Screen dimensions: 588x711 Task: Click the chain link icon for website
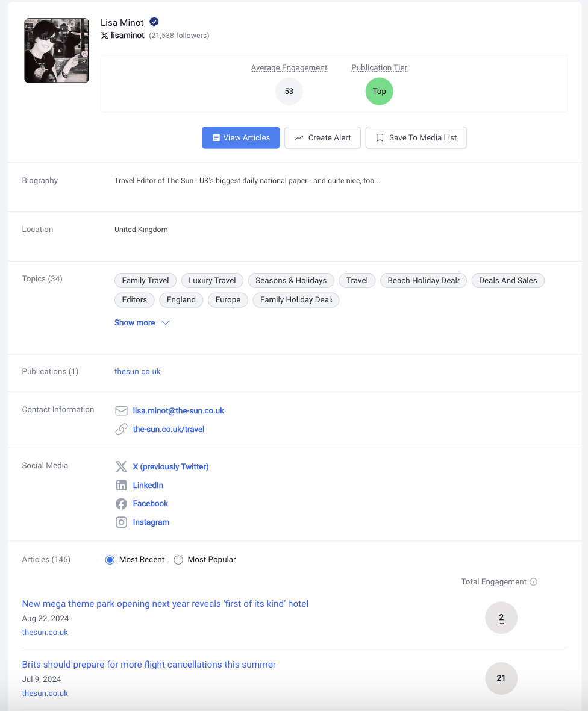click(121, 429)
